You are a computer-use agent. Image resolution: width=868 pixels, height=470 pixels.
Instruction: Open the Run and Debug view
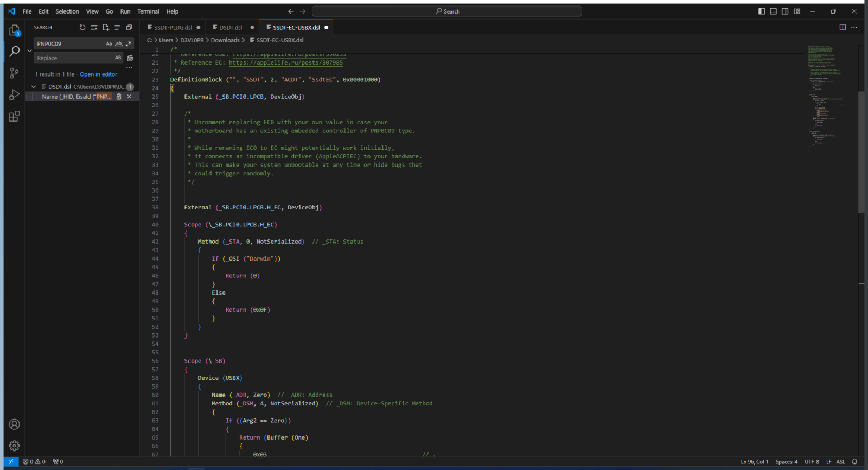pos(14,95)
